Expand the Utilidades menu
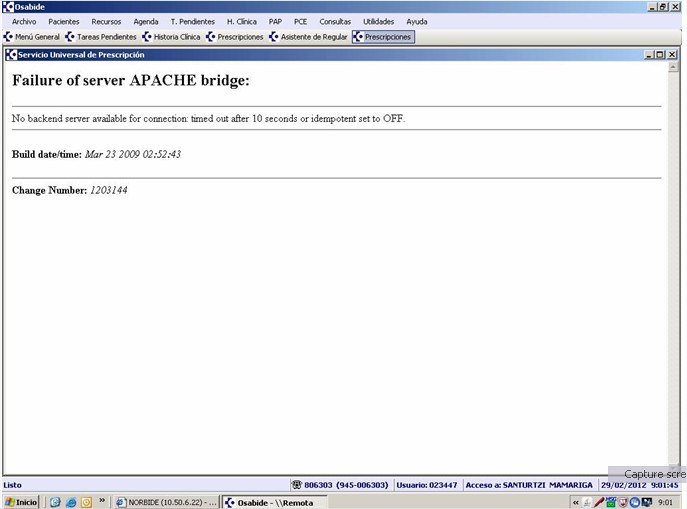687x509 pixels. [x=378, y=21]
